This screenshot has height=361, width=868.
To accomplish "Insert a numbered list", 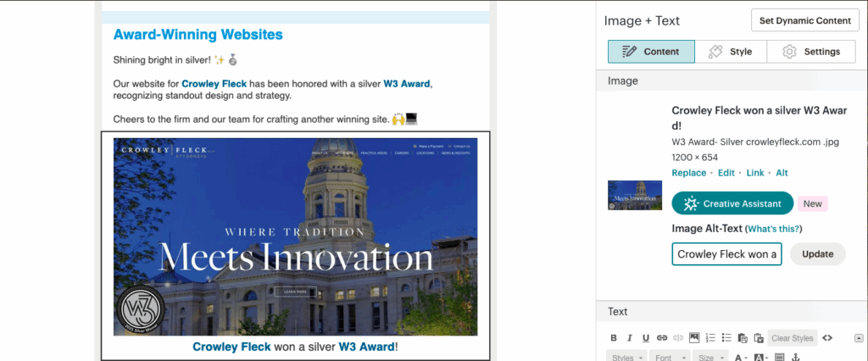I will coord(711,338).
